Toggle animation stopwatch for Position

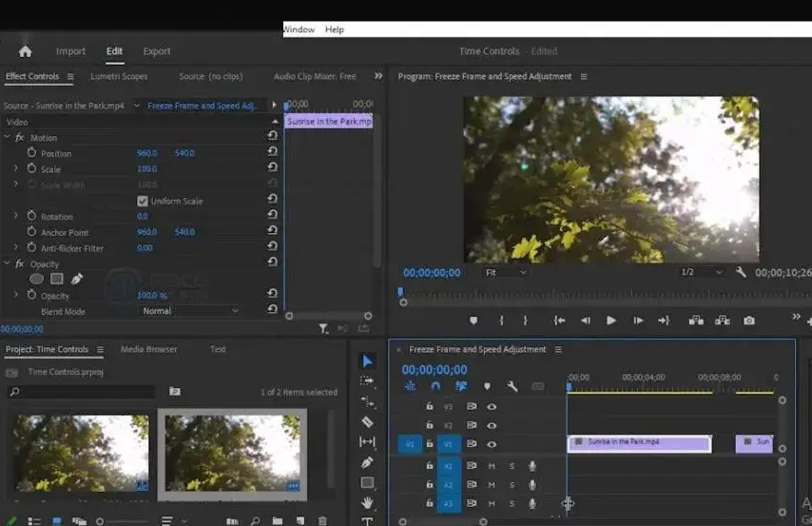(x=31, y=152)
